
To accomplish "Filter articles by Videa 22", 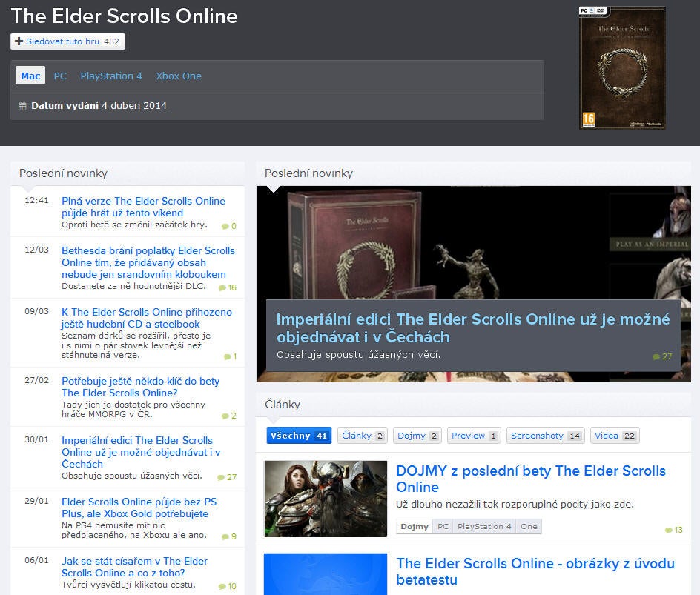I will [x=615, y=436].
